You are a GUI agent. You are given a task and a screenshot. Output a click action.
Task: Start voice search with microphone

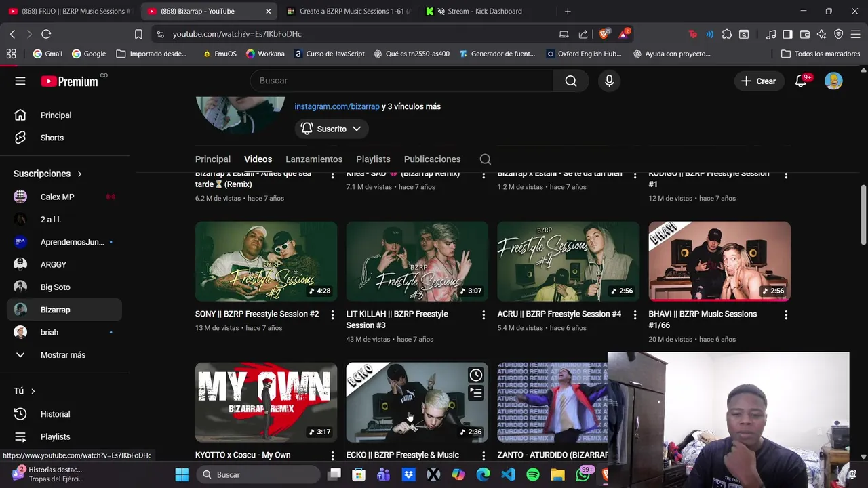(x=609, y=81)
